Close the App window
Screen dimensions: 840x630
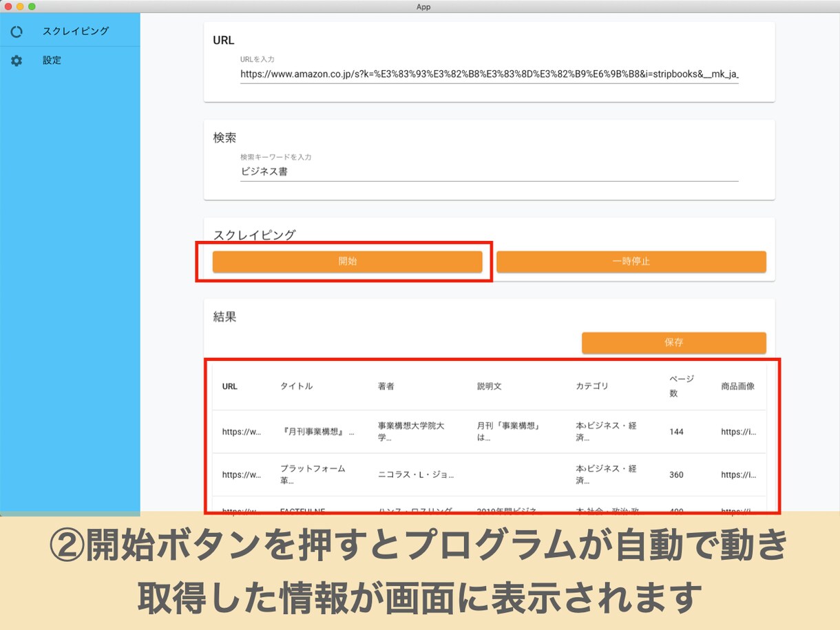coord(8,6)
